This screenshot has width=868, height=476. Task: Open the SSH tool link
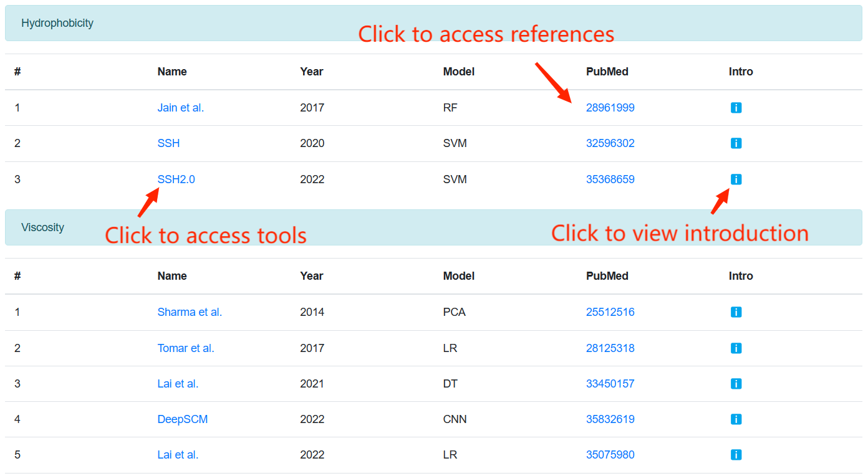[168, 143]
